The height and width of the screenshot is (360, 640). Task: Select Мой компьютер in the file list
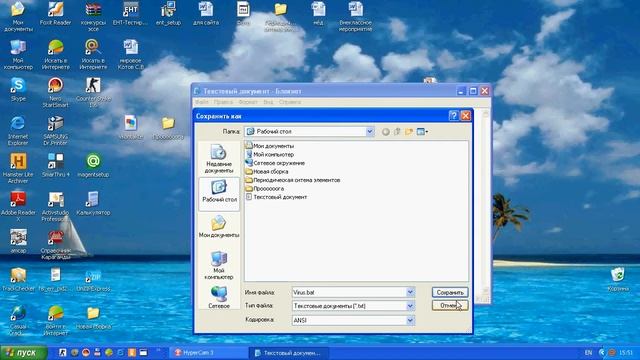tap(269, 154)
